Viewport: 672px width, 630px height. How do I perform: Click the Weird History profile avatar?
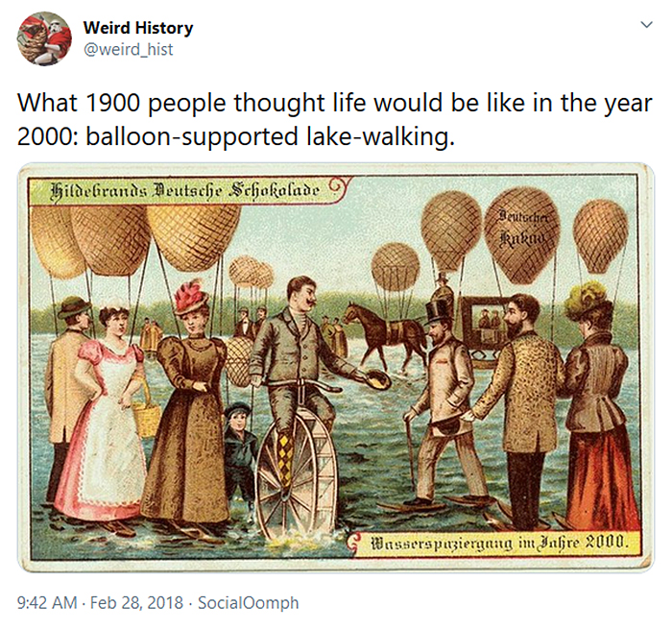(x=44, y=38)
